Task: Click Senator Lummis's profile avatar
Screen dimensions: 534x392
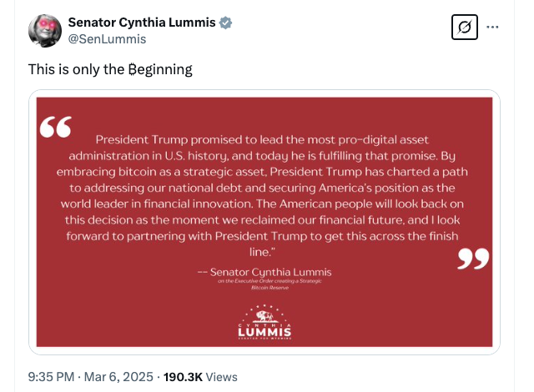Action: (x=45, y=30)
